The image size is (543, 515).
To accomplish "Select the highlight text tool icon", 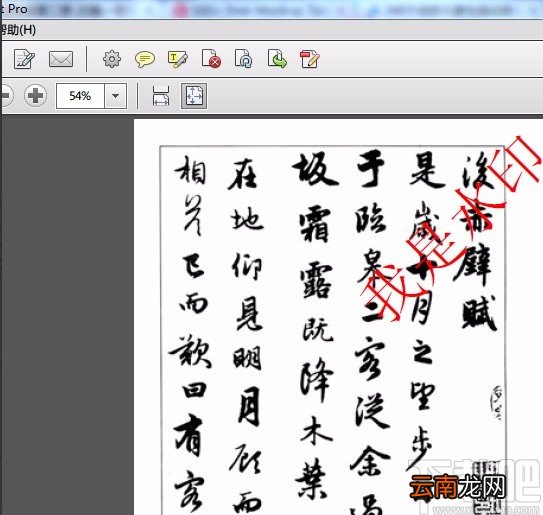I will tap(178, 59).
